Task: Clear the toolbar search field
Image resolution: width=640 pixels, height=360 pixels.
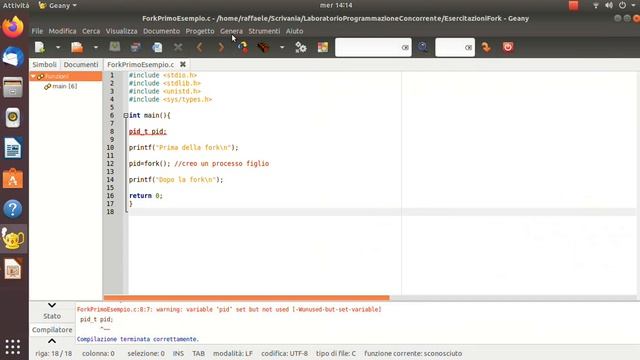Action: click(405, 47)
